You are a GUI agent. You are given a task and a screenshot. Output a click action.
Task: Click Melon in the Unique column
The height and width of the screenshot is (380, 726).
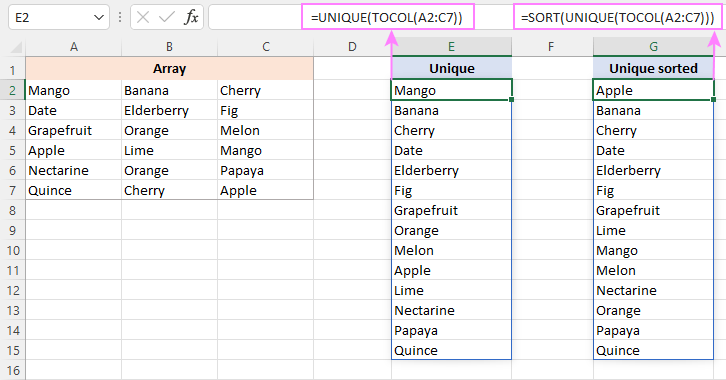point(451,250)
